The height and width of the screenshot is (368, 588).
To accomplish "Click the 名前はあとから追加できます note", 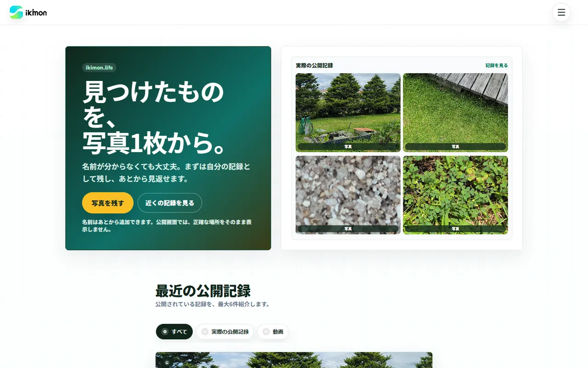I will (x=167, y=225).
